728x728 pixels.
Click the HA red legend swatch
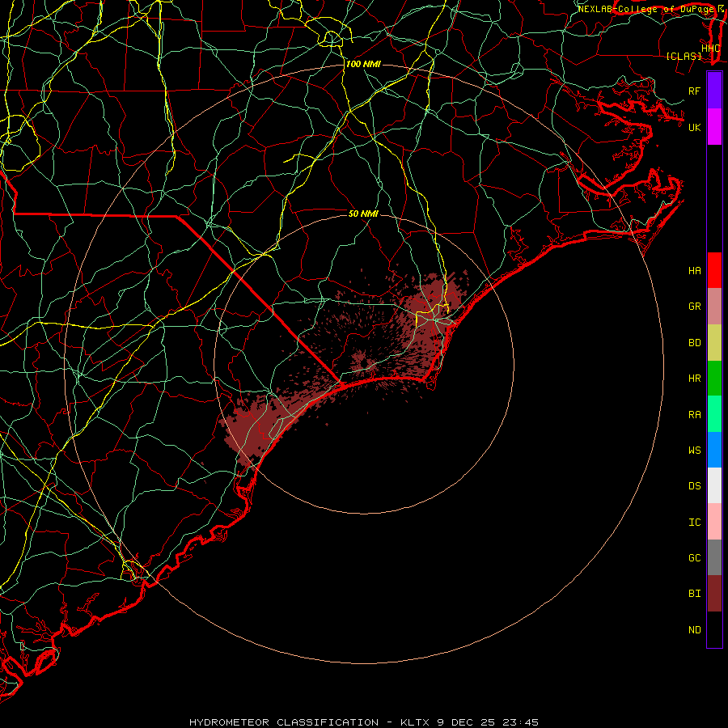coord(714,270)
